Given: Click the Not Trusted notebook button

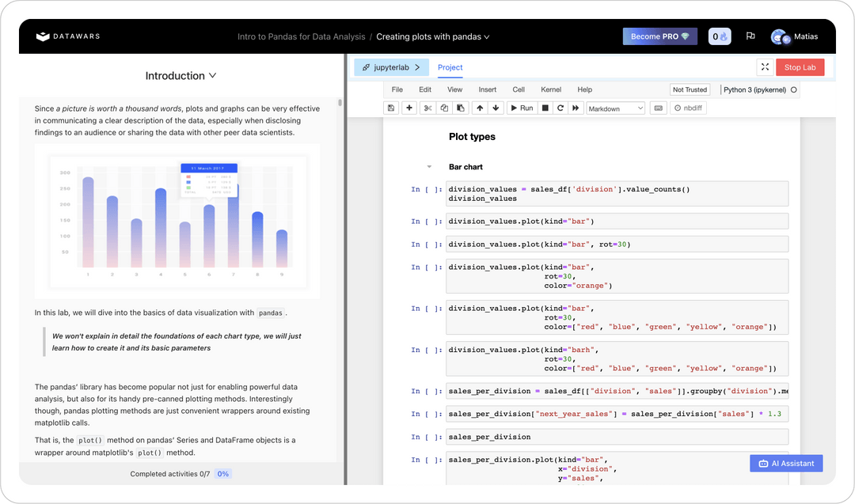Looking at the screenshot, I should point(690,90).
